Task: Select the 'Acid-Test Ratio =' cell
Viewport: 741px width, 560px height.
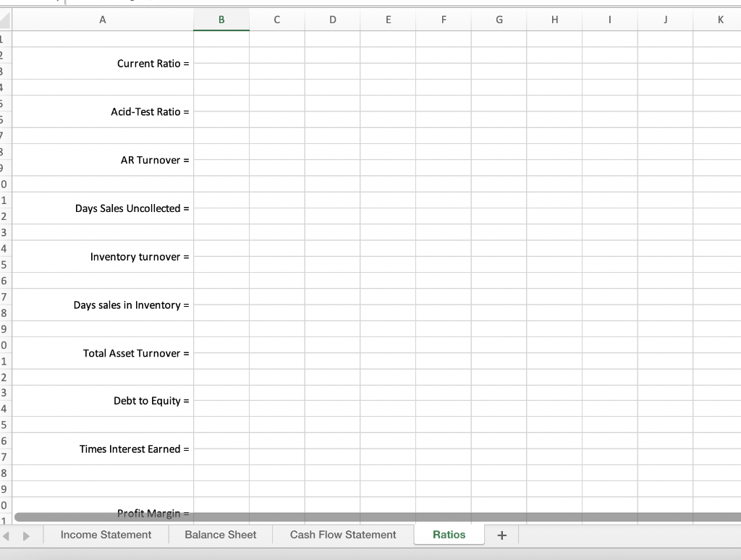Action: tap(103, 111)
